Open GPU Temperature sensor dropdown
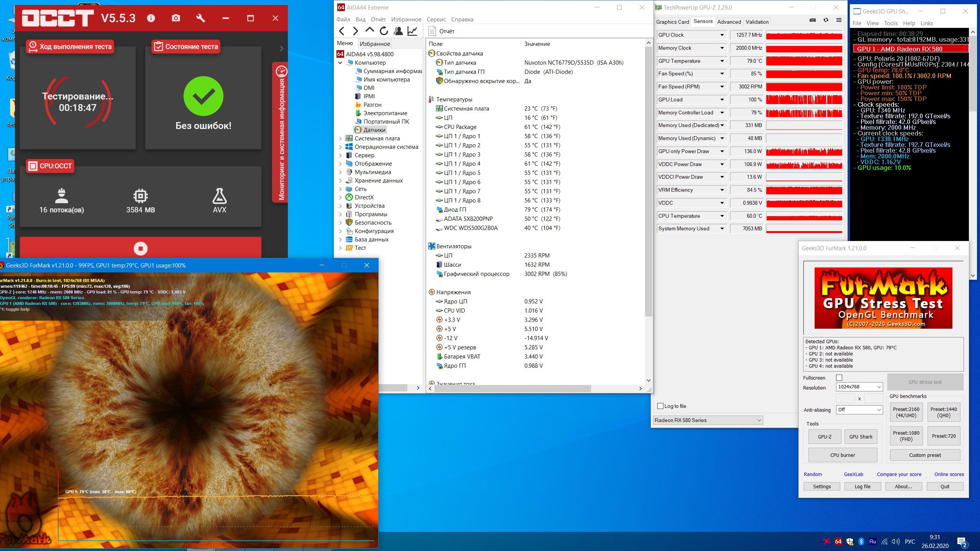Viewport: 980px width, 551px height. point(722,61)
